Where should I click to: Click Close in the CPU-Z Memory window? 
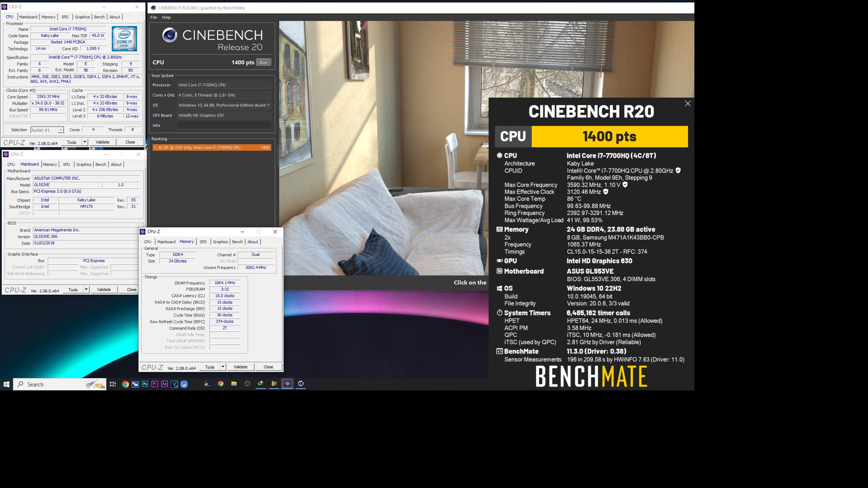(x=268, y=367)
